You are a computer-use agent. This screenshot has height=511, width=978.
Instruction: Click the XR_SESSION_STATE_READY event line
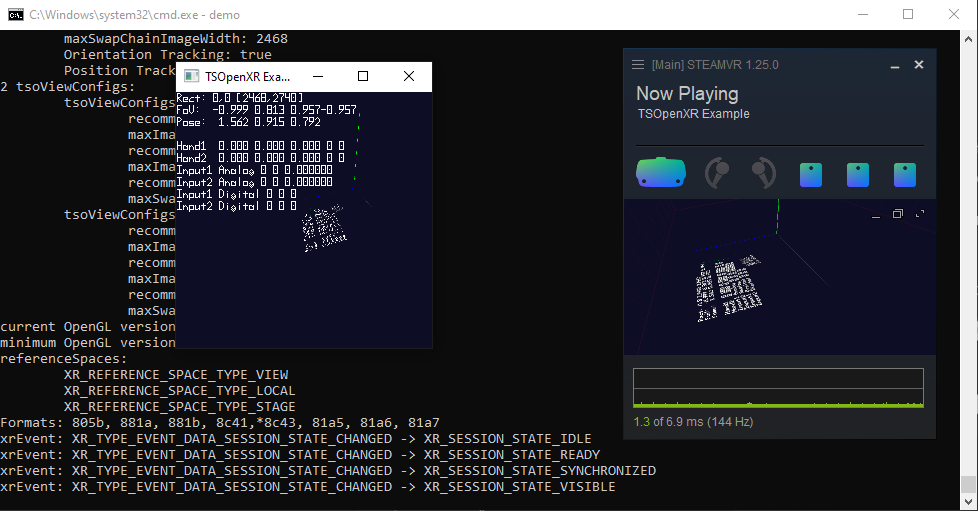(300, 455)
